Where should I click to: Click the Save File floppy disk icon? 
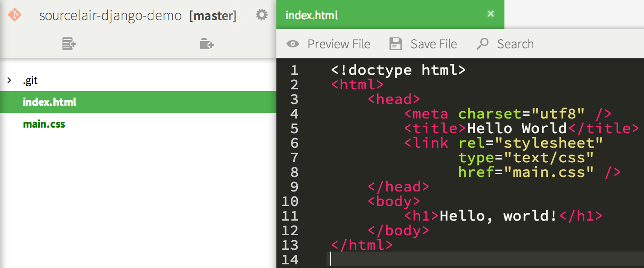coord(395,44)
